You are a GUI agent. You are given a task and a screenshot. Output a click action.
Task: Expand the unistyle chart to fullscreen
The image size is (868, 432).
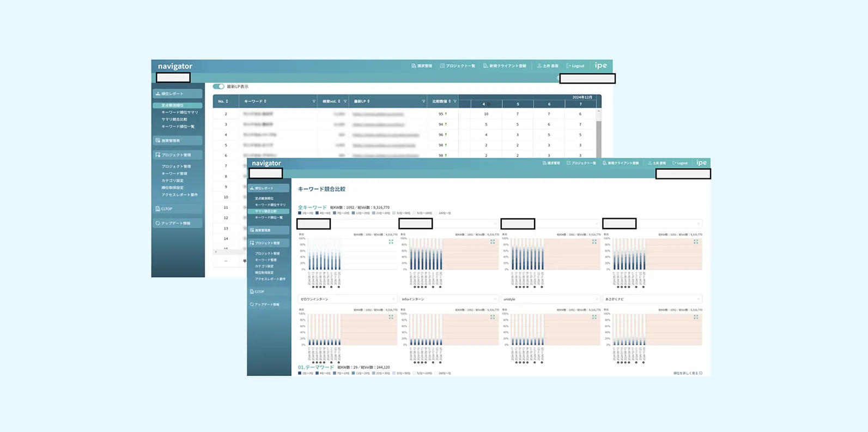(x=594, y=317)
